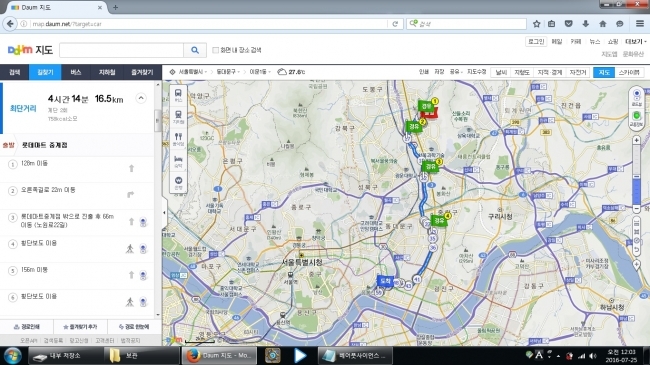Enable the 화면 내 장소 검색 checkbox
The image size is (650, 365).
215,50
